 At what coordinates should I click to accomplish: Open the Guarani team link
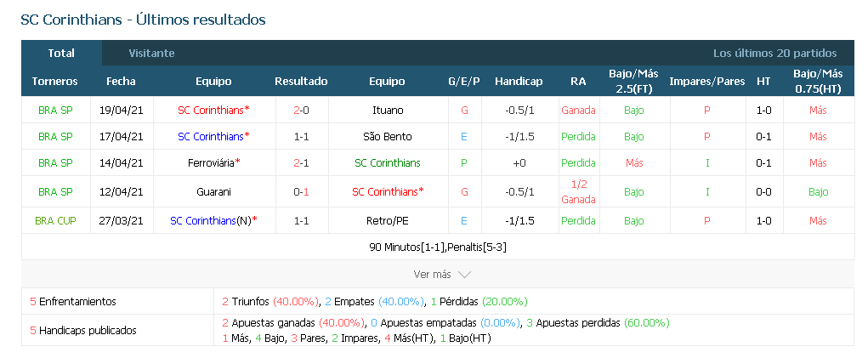click(213, 192)
